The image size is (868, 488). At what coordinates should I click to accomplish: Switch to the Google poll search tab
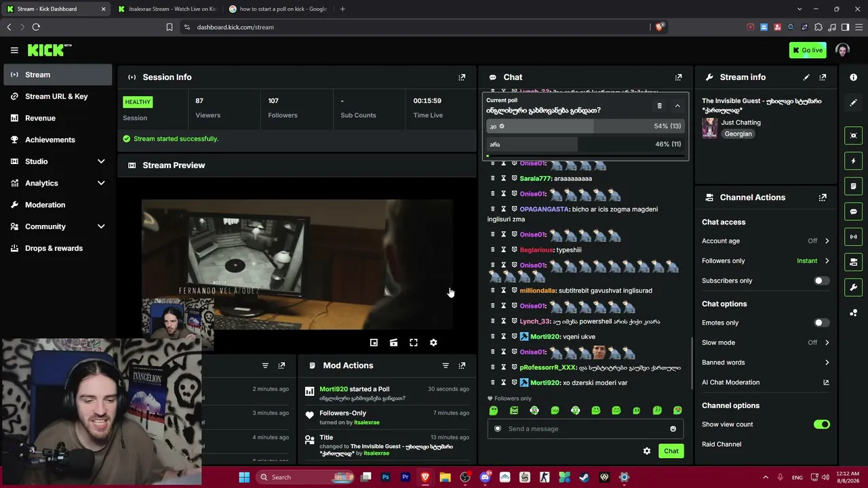pyautogui.click(x=278, y=9)
